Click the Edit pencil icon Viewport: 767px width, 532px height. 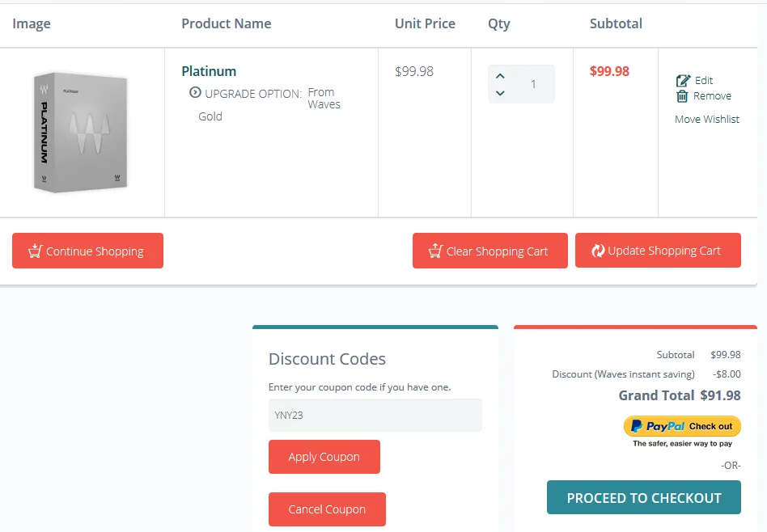pyautogui.click(x=684, y=81)
